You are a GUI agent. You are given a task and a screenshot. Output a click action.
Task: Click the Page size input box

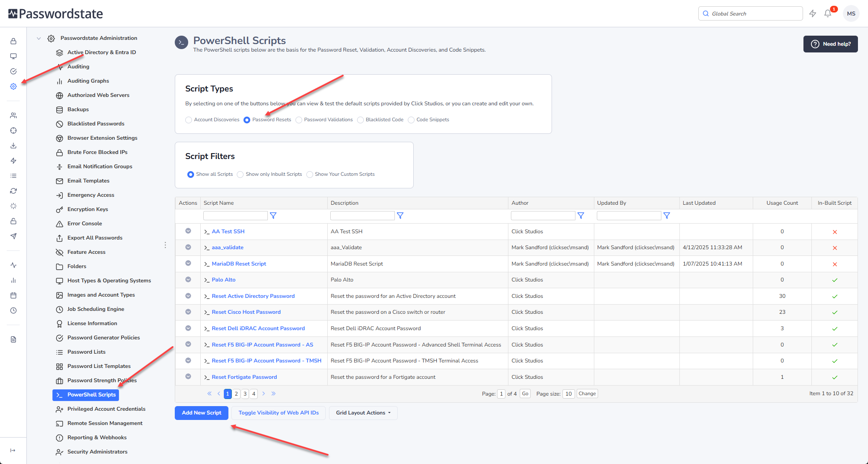pyautogui.click(x=568, y=394)
